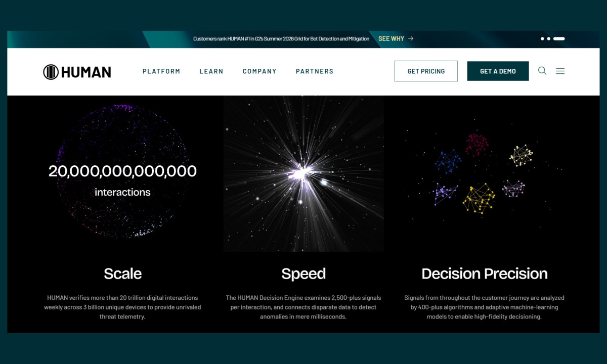The image size is (607, 364).
Task: Select the first banner carousel dot
Action: pos(543,38)
